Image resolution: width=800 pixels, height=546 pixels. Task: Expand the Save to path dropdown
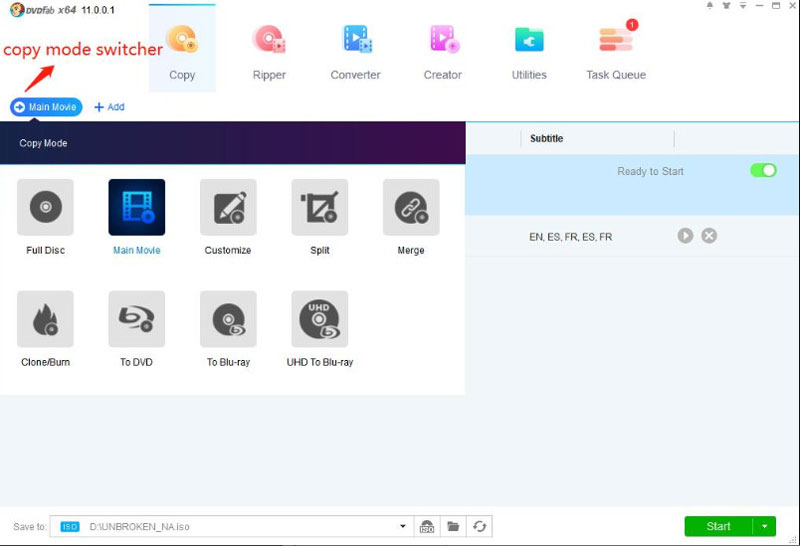tap(403, 527)
